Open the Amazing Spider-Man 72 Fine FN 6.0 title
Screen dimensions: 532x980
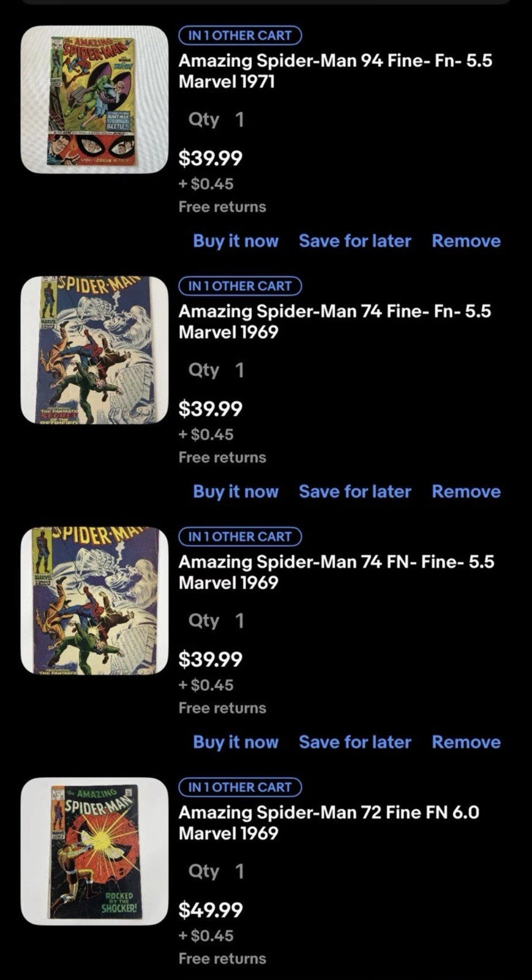pyautogui.click(x=329, y=823)
